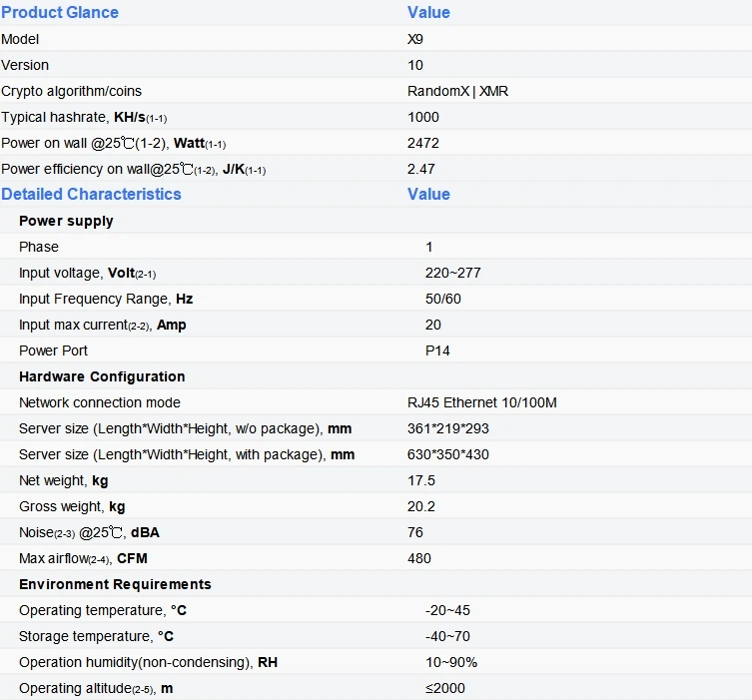Screen dimensions: 752x700
Task: Click the 'Product Glance' heading
Action: [x=60, y=12]
